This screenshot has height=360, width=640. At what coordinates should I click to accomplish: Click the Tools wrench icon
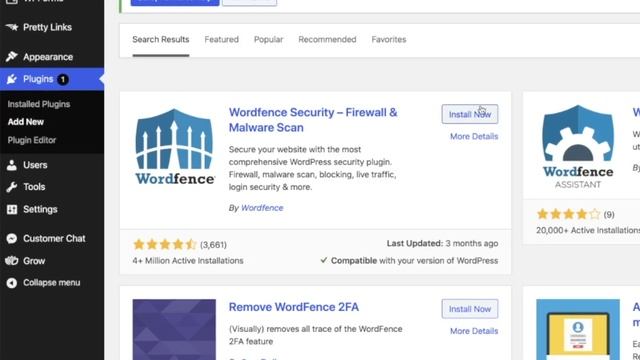tap(12, 187)
